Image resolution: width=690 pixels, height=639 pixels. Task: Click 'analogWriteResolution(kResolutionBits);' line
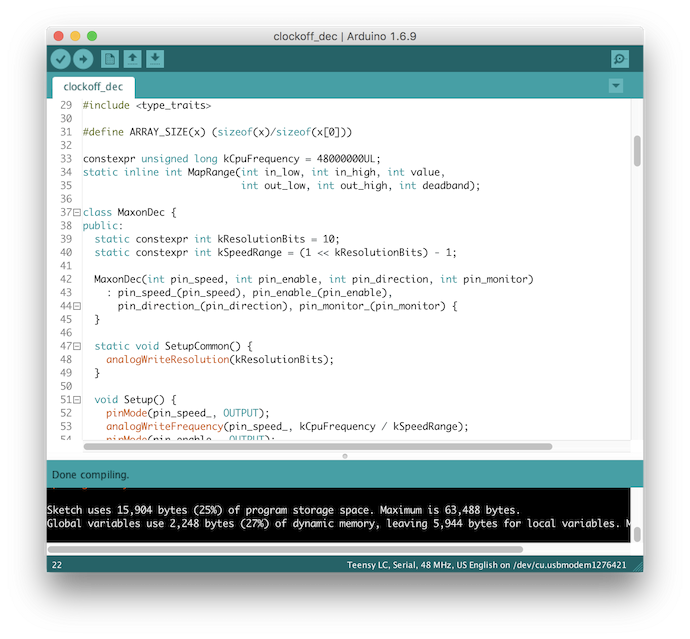220,360
